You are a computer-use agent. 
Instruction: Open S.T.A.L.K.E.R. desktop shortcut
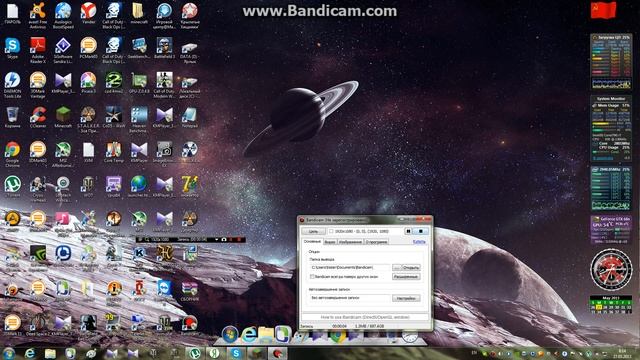point(88,120)
